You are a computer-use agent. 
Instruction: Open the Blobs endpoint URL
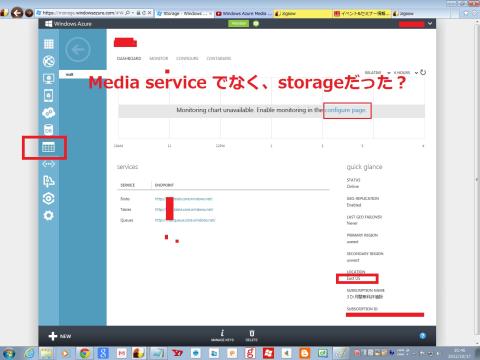click(x=184, y=199)
